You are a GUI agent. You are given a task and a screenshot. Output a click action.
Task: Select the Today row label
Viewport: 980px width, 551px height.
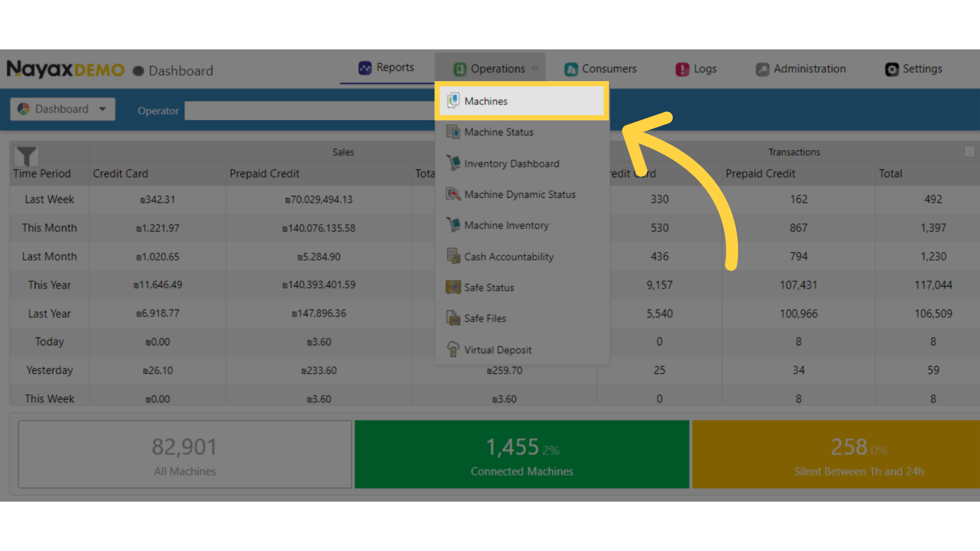(x=50, y=342)
